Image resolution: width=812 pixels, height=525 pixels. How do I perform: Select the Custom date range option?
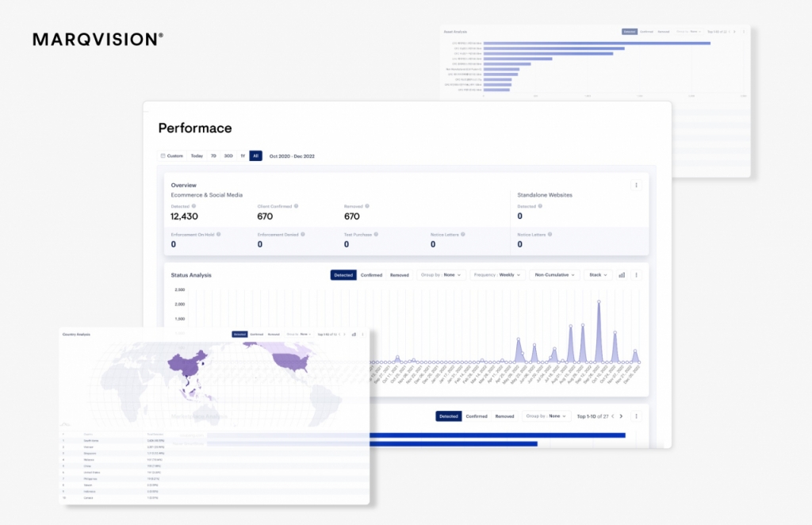pyautogui.click(x=172, y=156)
